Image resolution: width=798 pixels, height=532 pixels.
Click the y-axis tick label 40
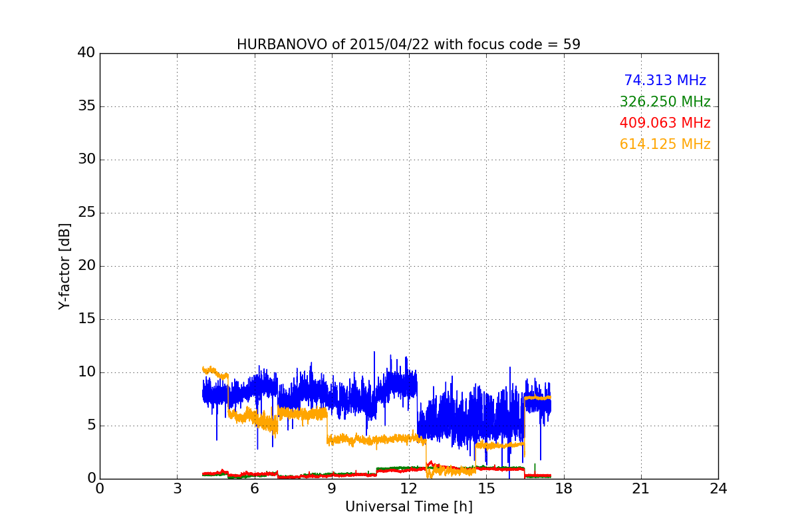tap(86, 53)
